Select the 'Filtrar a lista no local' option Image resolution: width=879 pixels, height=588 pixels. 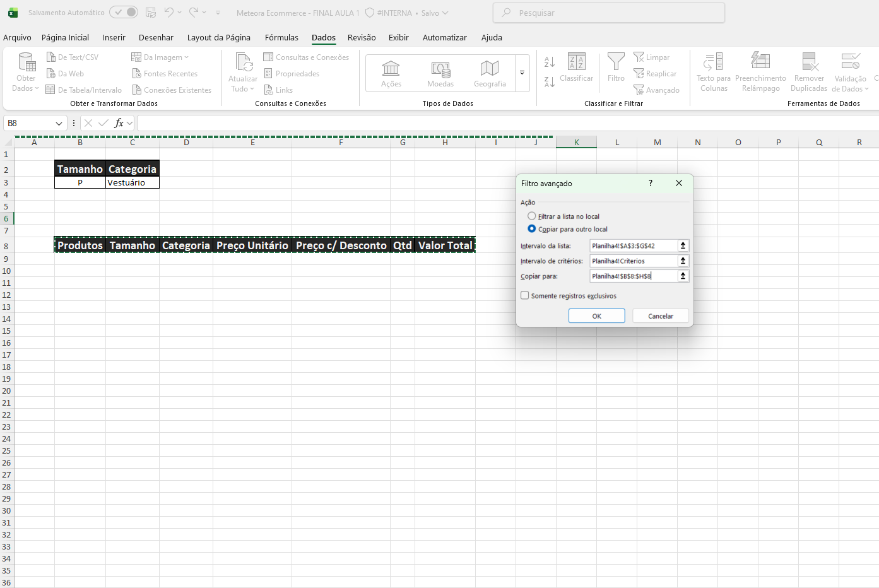click(x=532, y=216)
